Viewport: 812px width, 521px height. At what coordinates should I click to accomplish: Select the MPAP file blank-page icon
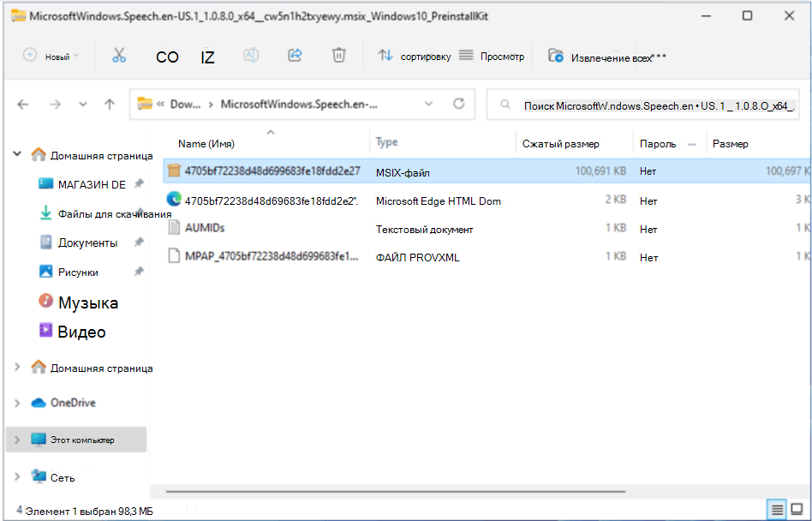(174, 256)
